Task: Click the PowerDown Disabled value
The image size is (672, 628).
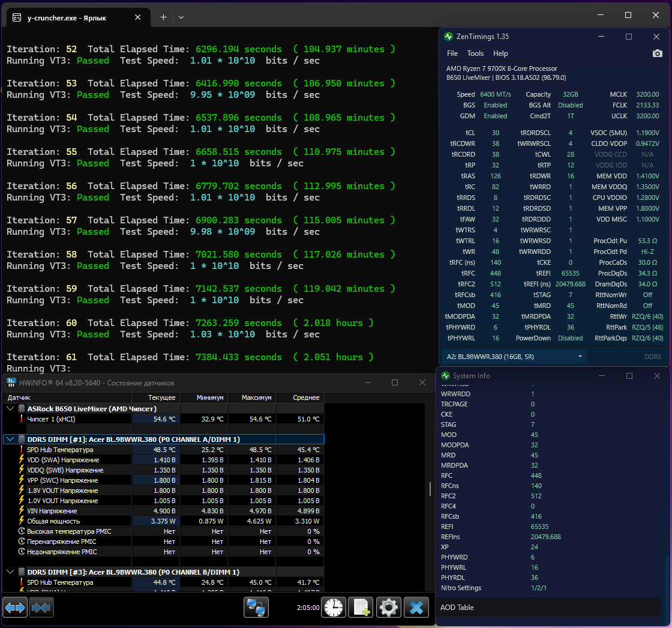Action: click(x=571, y=338)
